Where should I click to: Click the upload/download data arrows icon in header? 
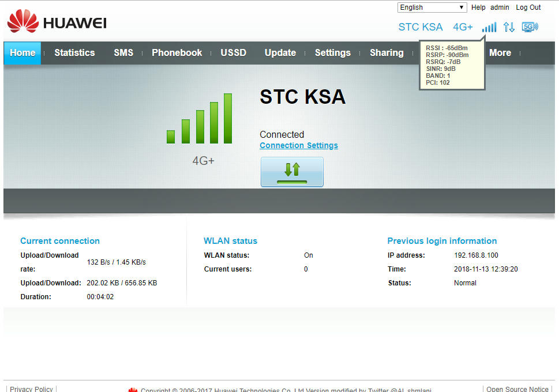[509, 27]
